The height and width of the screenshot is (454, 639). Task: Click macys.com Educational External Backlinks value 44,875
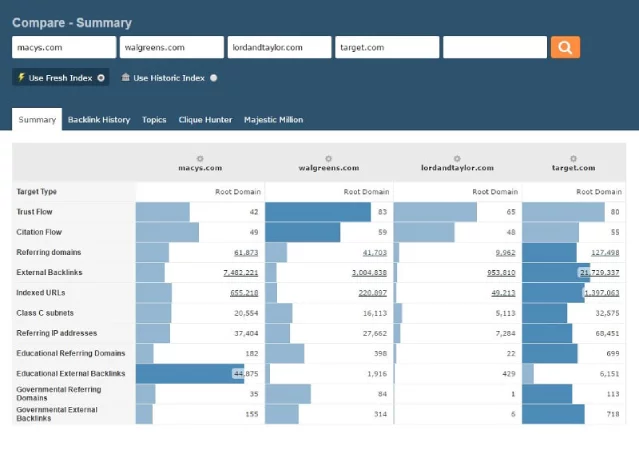(246, 374)
